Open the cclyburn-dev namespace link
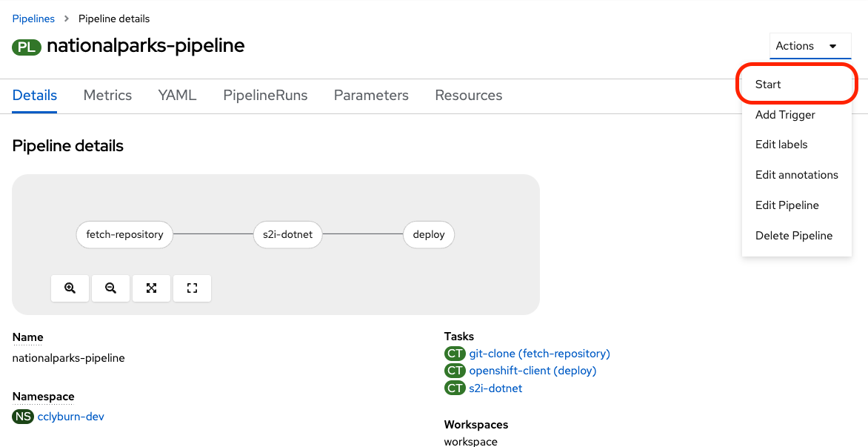This screenshot has width=868, height=447. 70,417
